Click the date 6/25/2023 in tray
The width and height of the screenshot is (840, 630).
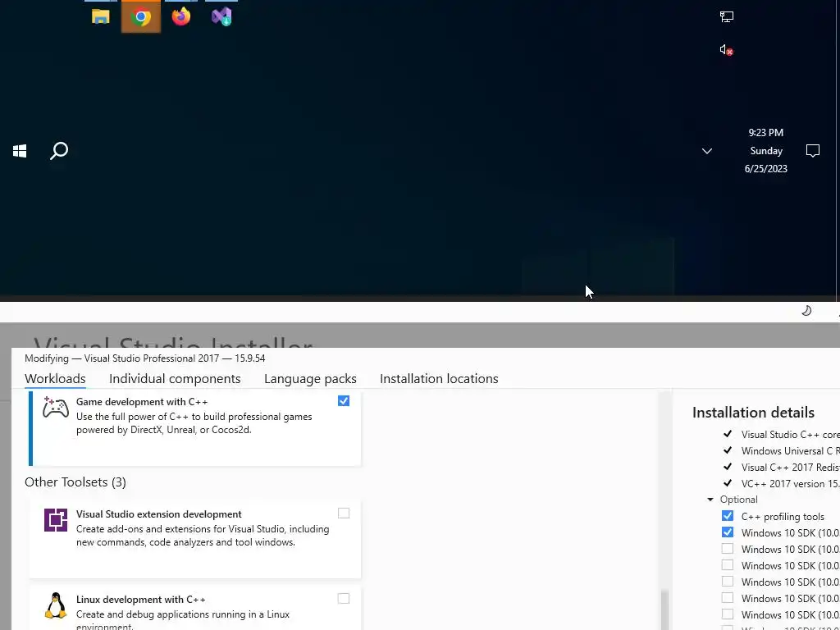[x=765, y=169]
